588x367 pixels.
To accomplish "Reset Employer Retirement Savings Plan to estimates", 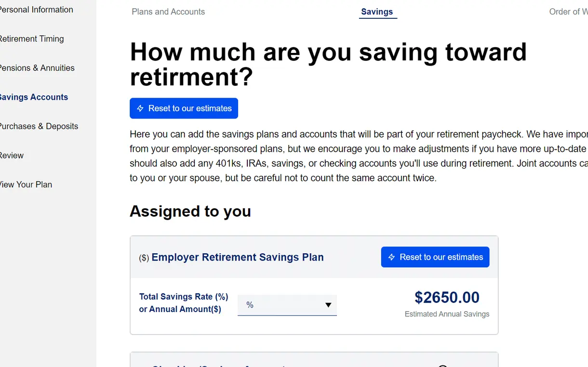I will (435, 257).
